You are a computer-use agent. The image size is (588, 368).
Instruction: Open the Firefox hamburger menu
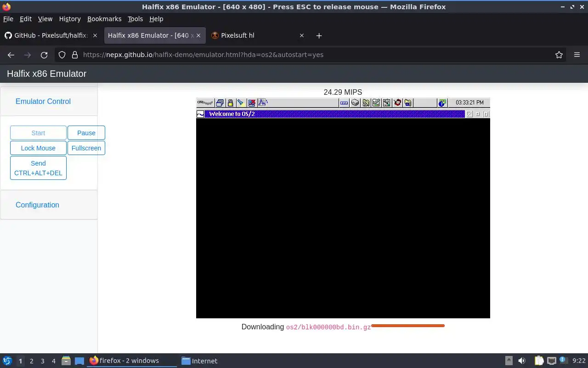[577, 55]
